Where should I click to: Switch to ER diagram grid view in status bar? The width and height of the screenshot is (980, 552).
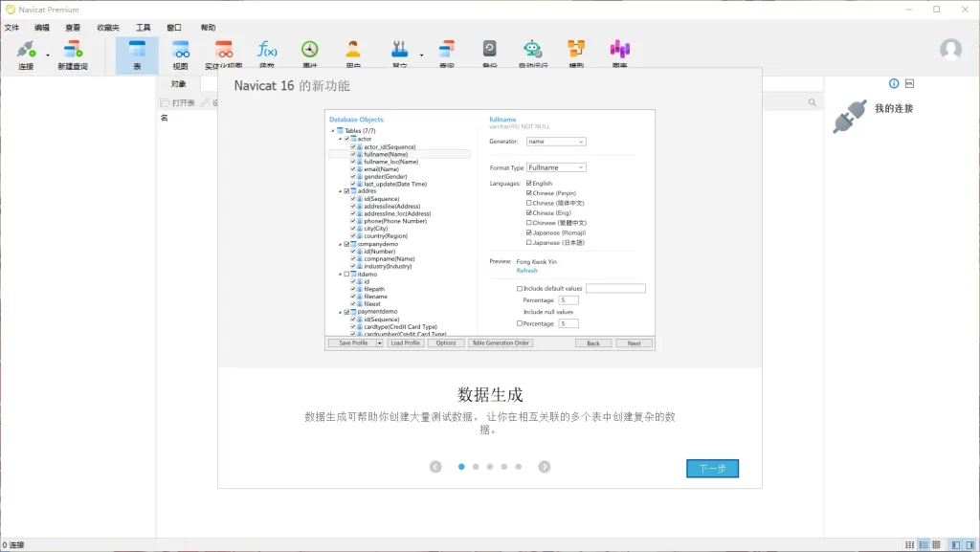click(x=936, y=545)
